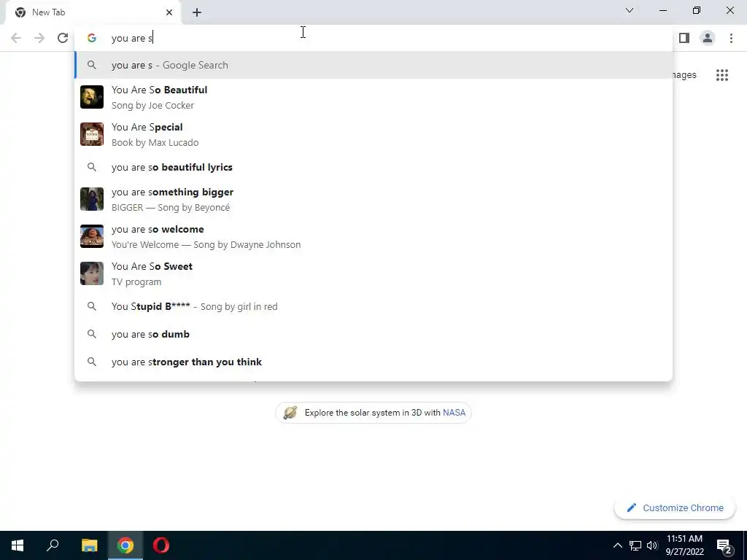The width and height of the screenshot is (747, 560).
Task: Open the volume tray icon
Action: [652, 545]
